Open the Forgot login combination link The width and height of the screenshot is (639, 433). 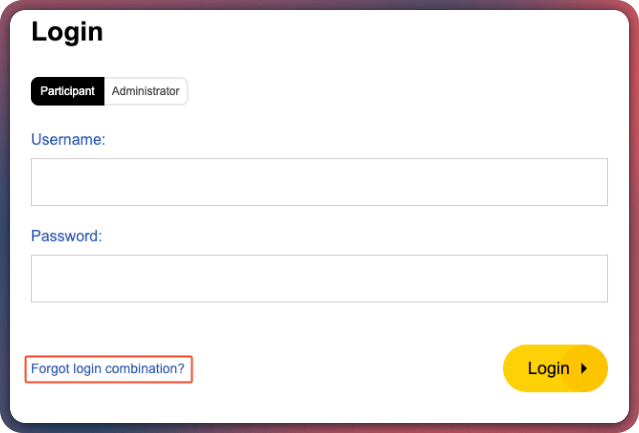point(108,369)
